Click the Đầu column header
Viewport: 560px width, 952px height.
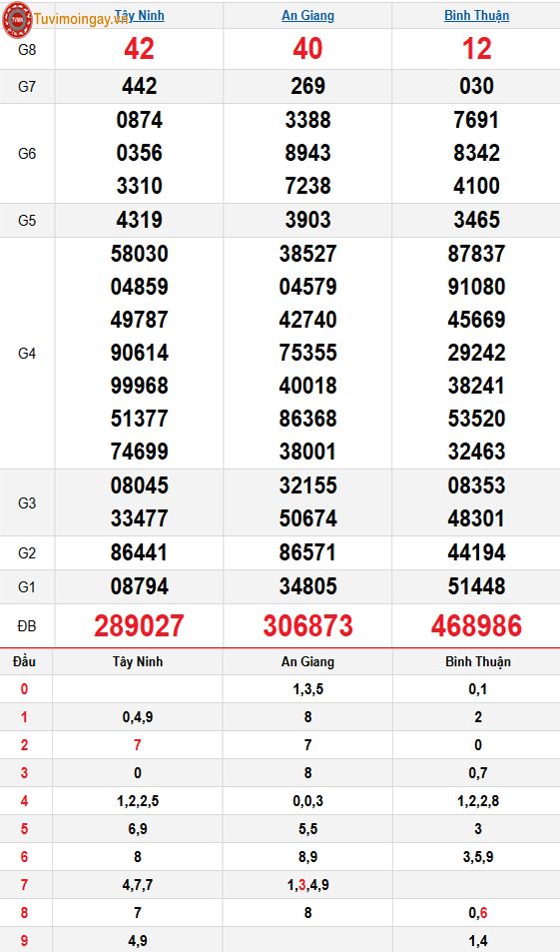coord(24,661)
